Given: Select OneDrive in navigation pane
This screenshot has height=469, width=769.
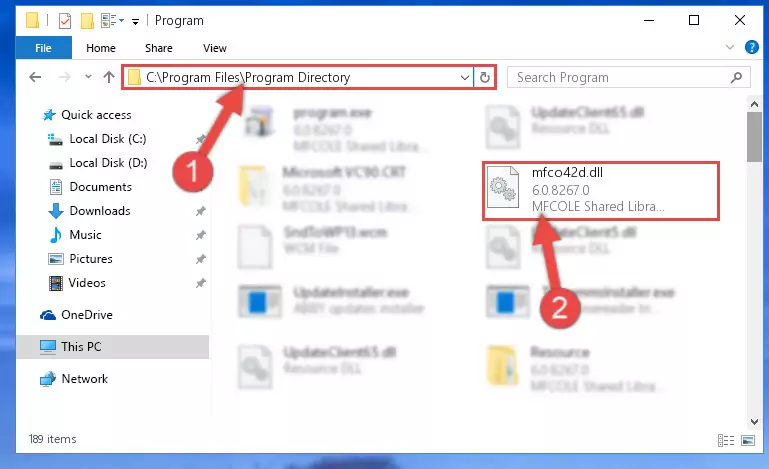Looking at the screenshot, I should click(87, 315).
